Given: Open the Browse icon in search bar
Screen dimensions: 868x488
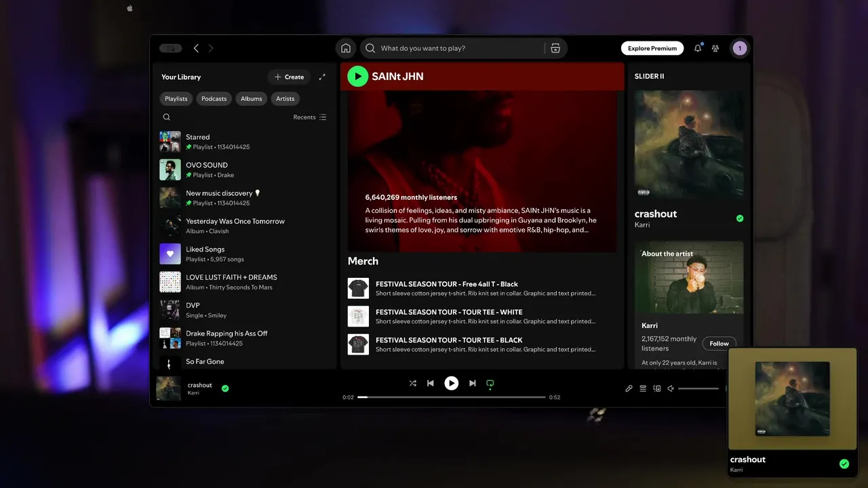Looking at the screenshot, I should (555, 48).
